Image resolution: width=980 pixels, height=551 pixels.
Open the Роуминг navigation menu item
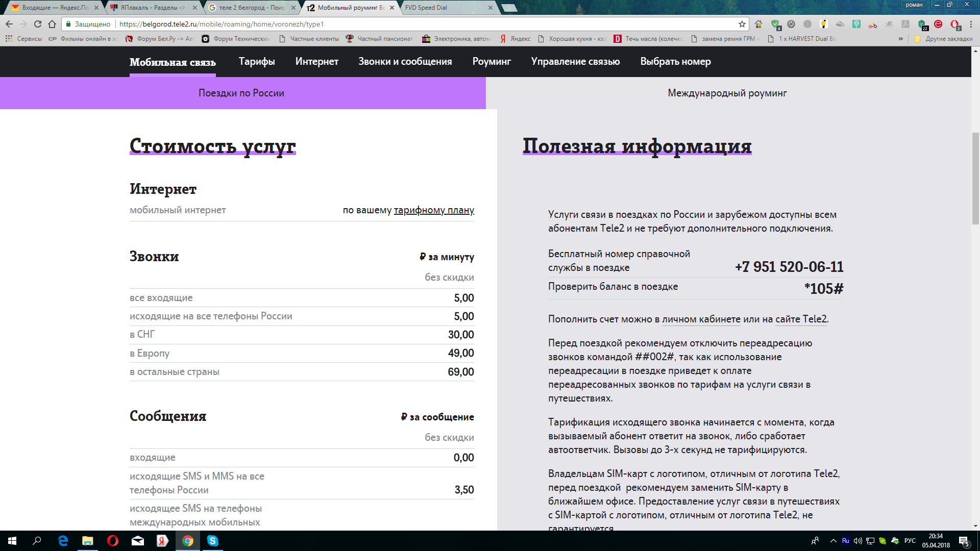point(492,62)
